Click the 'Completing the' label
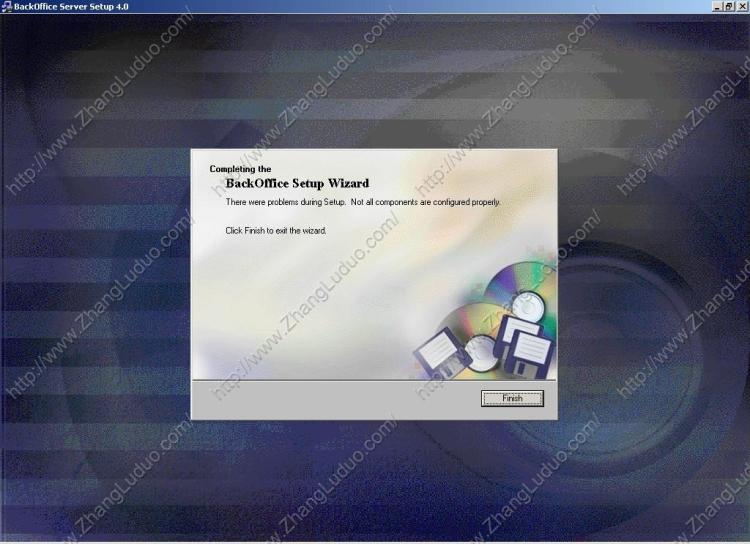750x544 pixels. 240,169
